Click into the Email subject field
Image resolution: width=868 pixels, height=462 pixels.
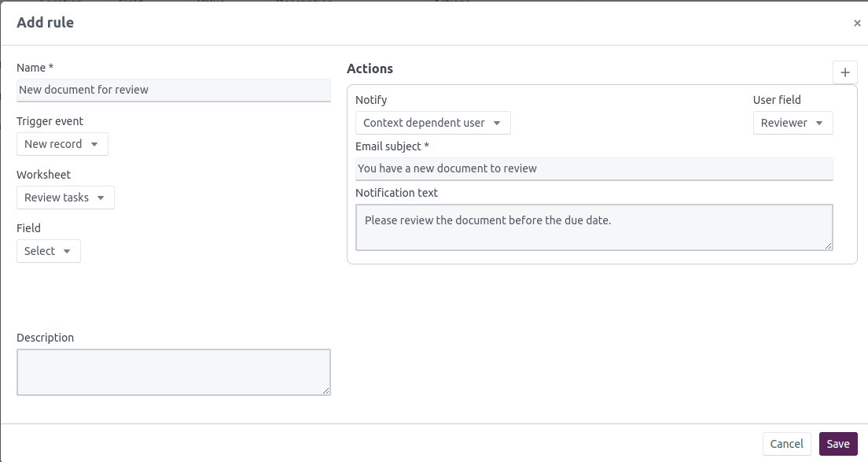pyautogui.click(x=594, y=168)
